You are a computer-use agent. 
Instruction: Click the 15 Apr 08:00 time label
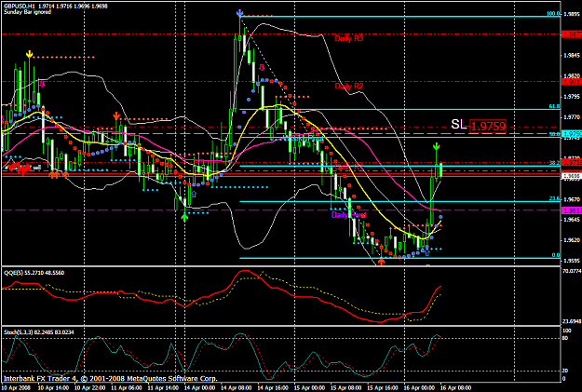(345, 388)
